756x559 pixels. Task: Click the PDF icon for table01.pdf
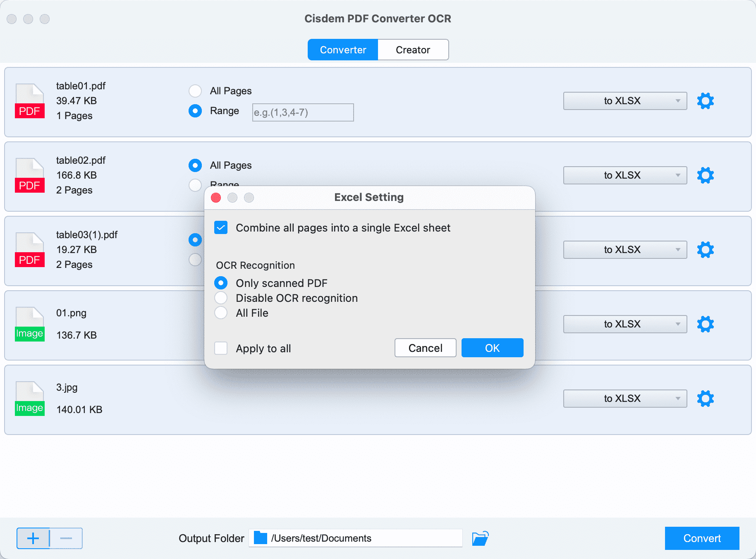point(29,100)
